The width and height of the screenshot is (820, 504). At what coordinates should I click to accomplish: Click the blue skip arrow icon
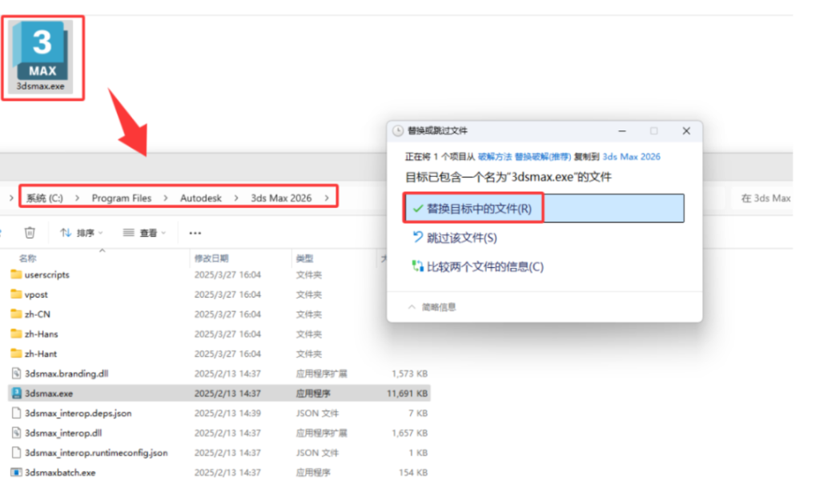click(417, 237)
